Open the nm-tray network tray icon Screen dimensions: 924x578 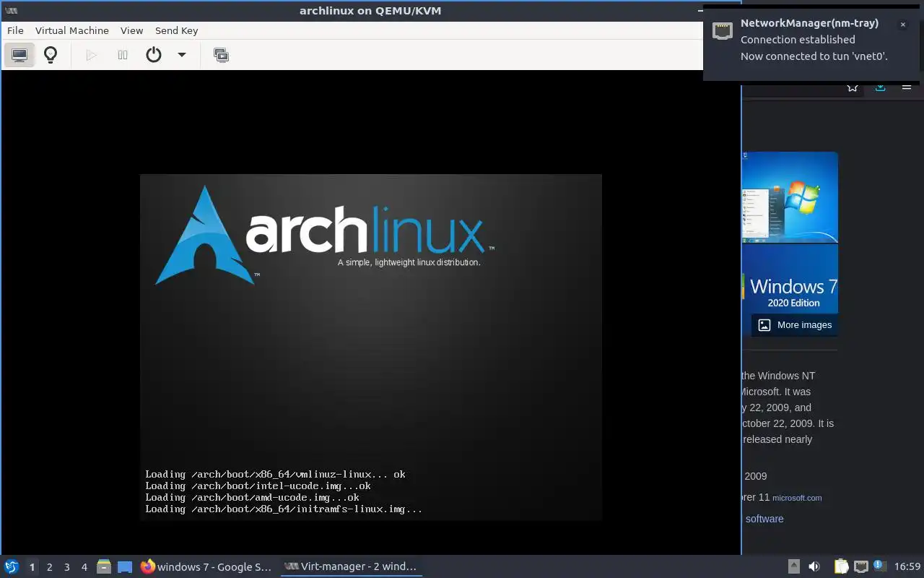pyautogui.click(x=860, y=566)
